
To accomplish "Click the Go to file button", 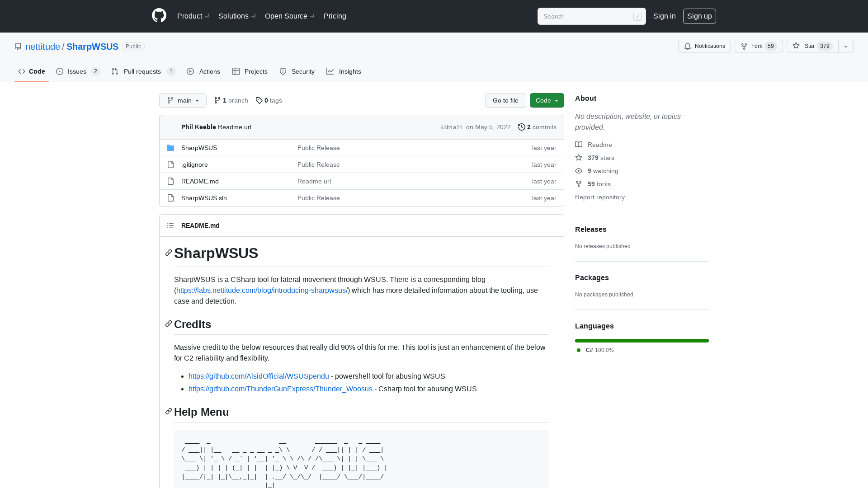I will [505, 100].
